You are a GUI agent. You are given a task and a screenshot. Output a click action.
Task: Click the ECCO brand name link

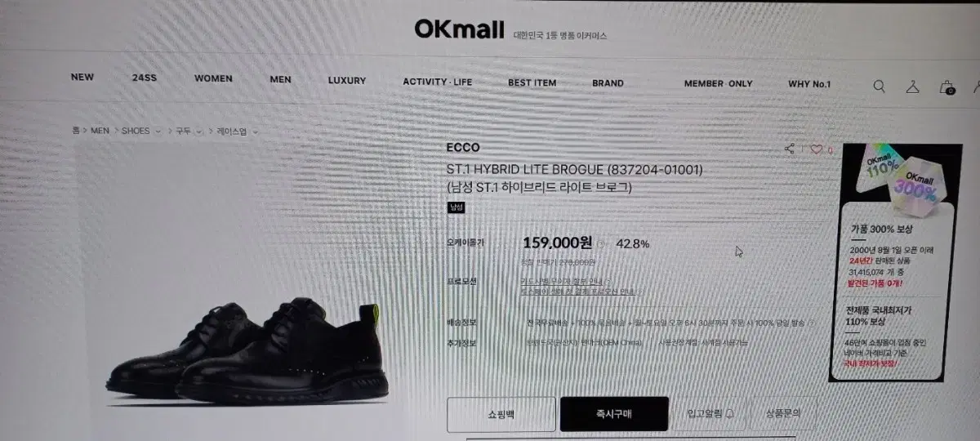point(463,148)
